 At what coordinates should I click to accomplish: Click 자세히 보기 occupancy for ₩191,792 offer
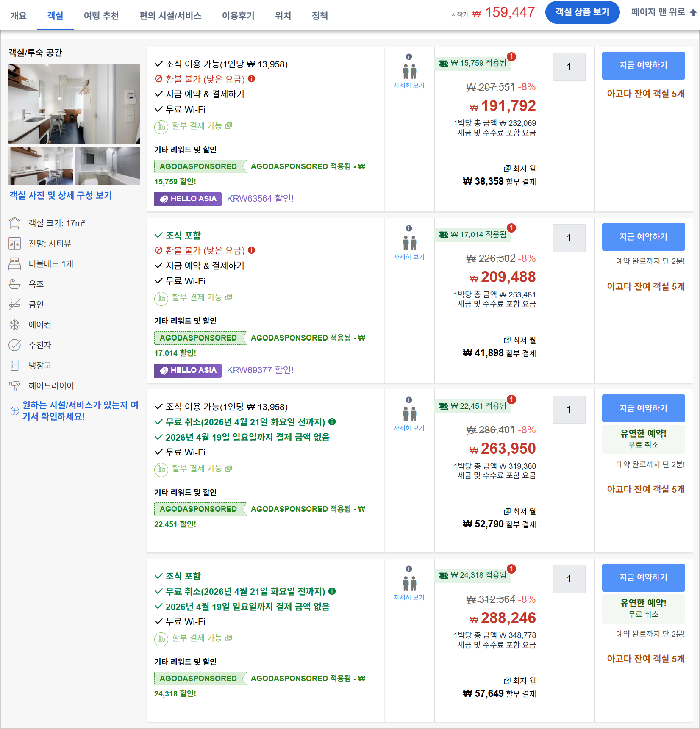[409, 85]
